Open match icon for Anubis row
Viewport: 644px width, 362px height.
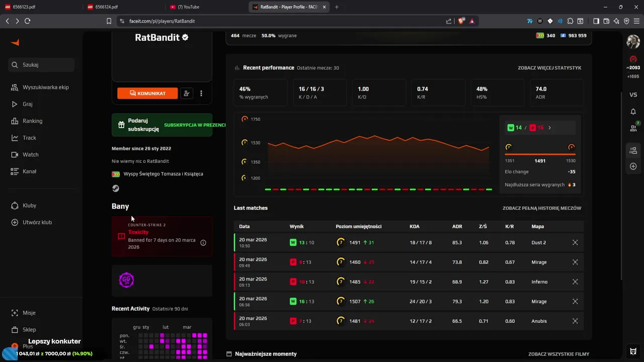tap(575, 321)
